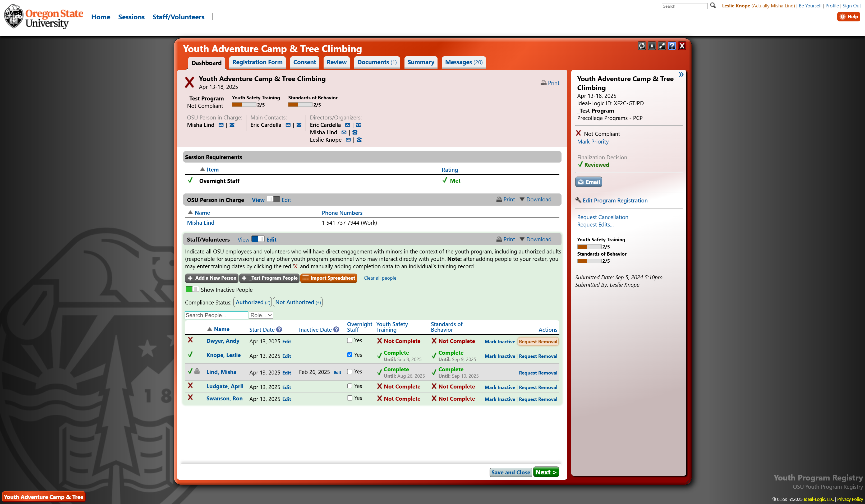Check Overnight Staff for Swanson, Ron

point(349,398)
